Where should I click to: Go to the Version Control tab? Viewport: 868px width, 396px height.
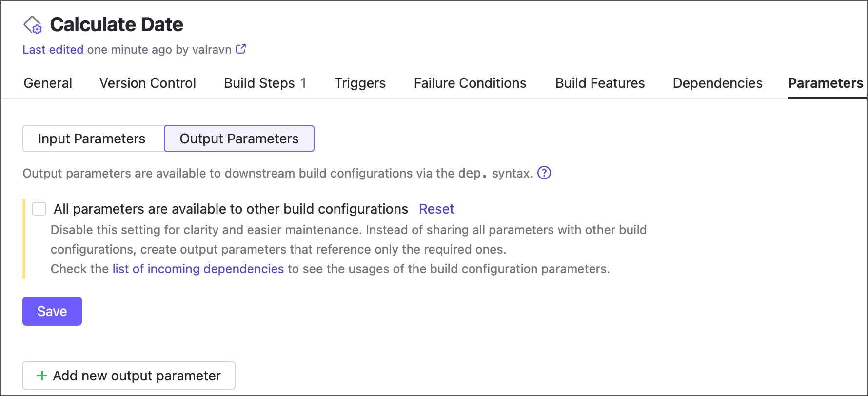[148, 83]
